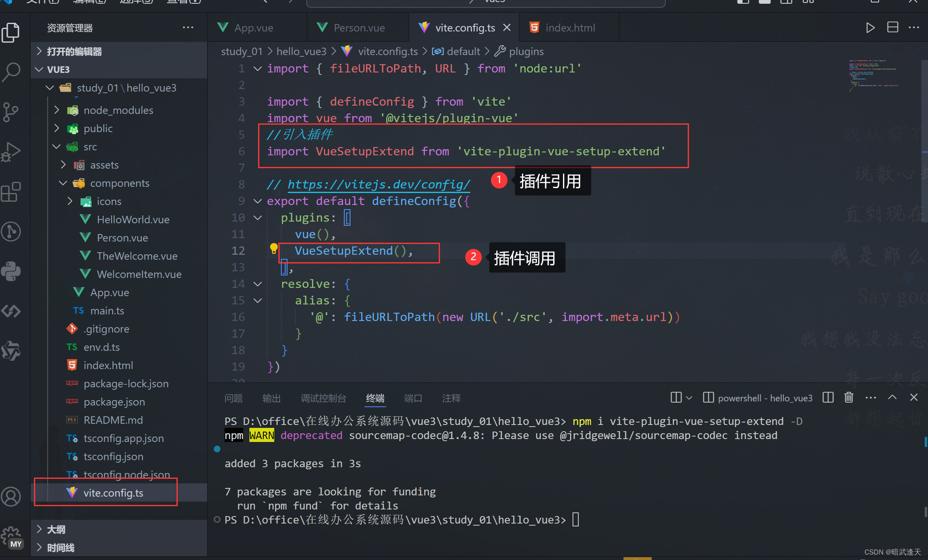Open the Accounts menu icon
Screen dimensions: 928x560
point(11,497)
